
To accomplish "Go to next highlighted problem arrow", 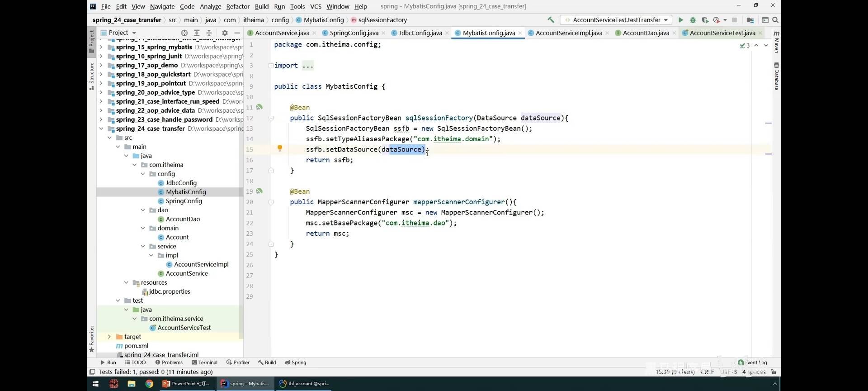I will (x=766, y=45).
